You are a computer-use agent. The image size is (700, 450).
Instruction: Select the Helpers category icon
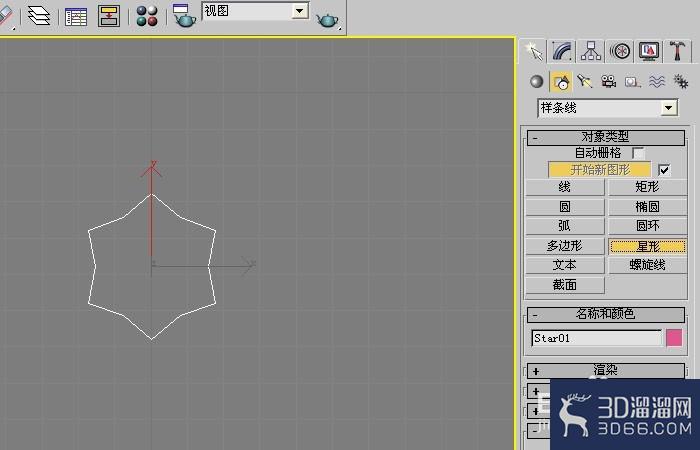pos(633,82)
